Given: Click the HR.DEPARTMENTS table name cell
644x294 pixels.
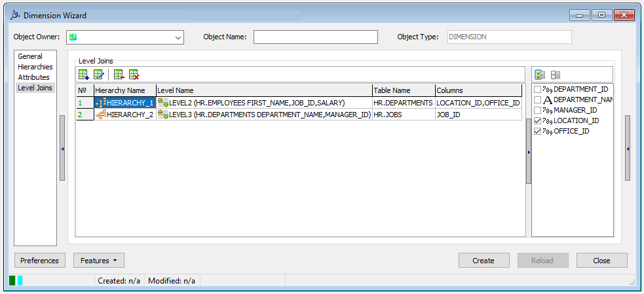Looking at the screenshot, I should 404,103.
